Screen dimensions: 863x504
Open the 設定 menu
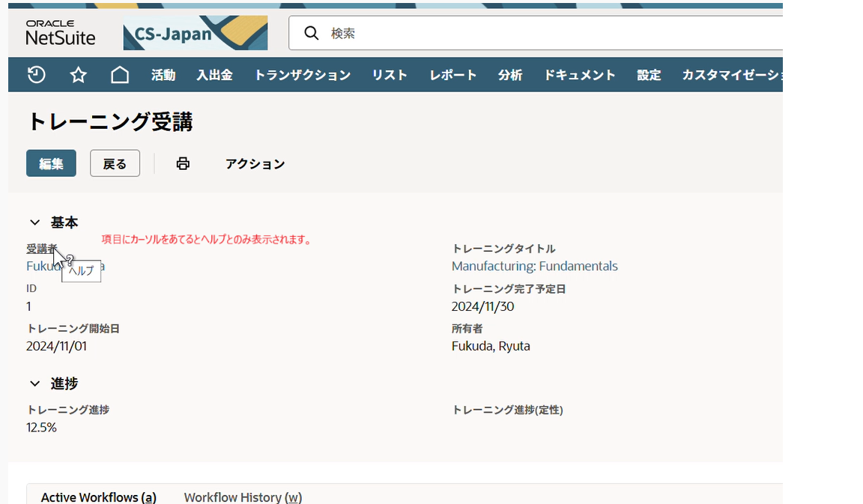[649, 75]
